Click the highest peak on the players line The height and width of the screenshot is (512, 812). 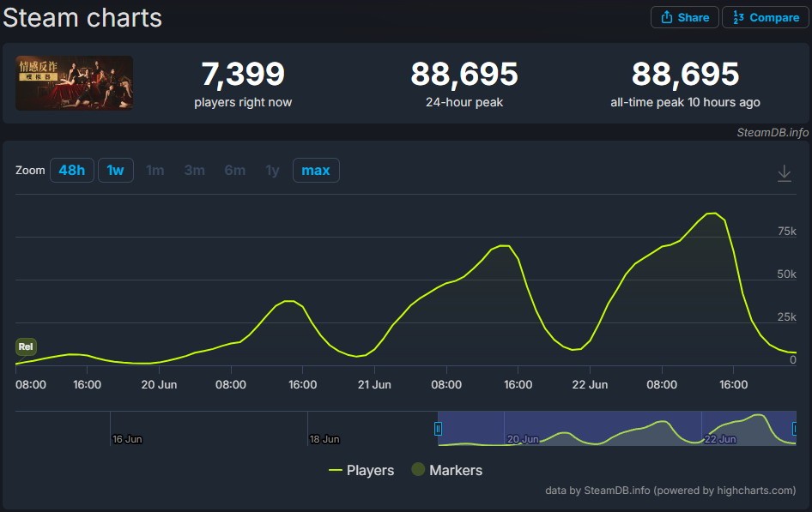coord(712,213)
